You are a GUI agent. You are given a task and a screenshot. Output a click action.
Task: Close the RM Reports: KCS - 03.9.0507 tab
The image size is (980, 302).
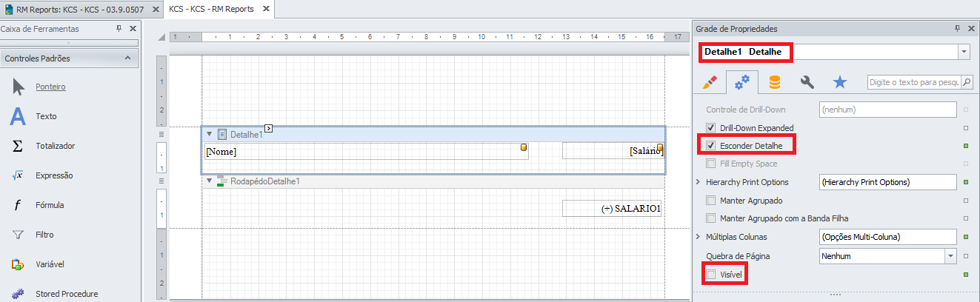(x=156, y=10)
